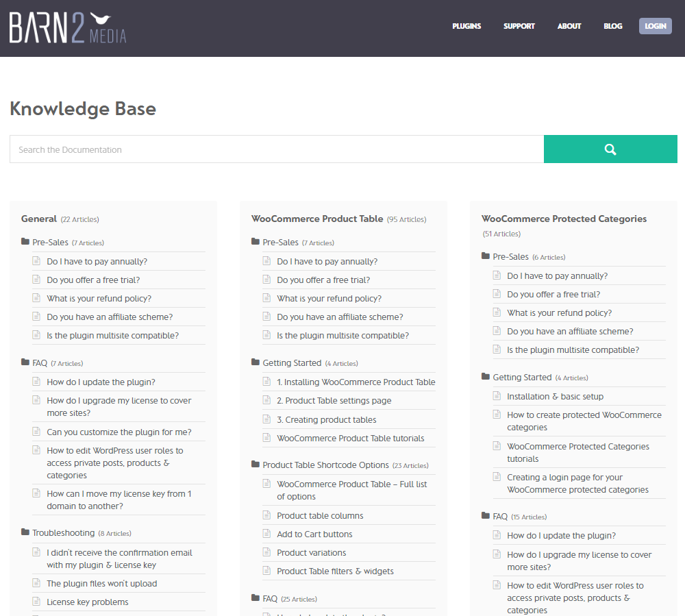Open the About menu item

coord(569,26)
